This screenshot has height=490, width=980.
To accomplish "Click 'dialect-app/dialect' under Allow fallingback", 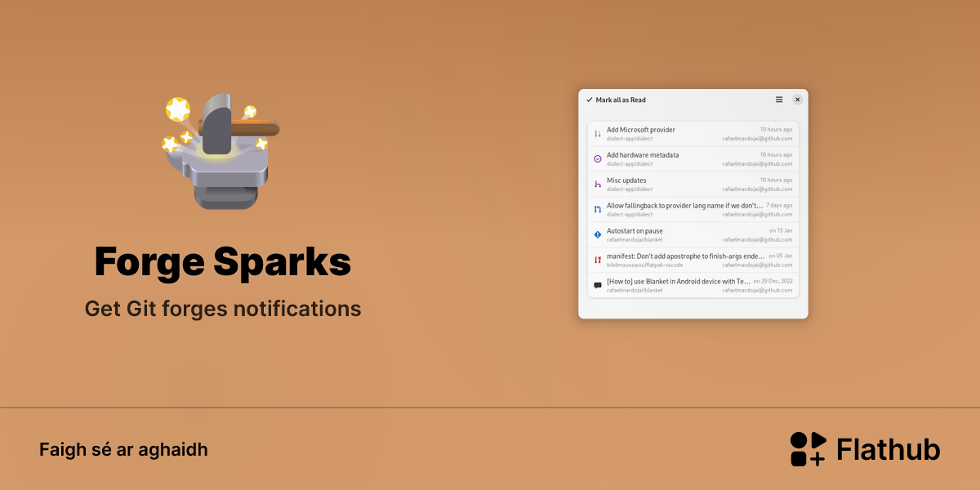I will click(630, 215).
